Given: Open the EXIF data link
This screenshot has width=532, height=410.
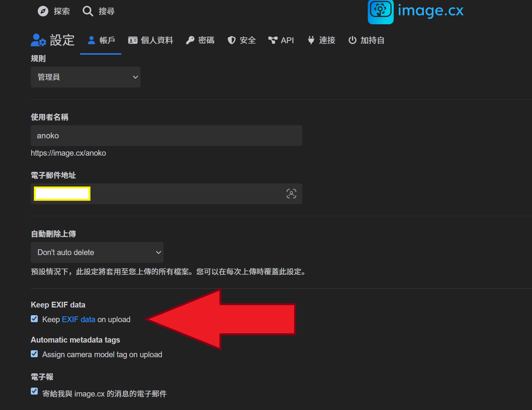Looking at the screenshot, I should 79,319.
